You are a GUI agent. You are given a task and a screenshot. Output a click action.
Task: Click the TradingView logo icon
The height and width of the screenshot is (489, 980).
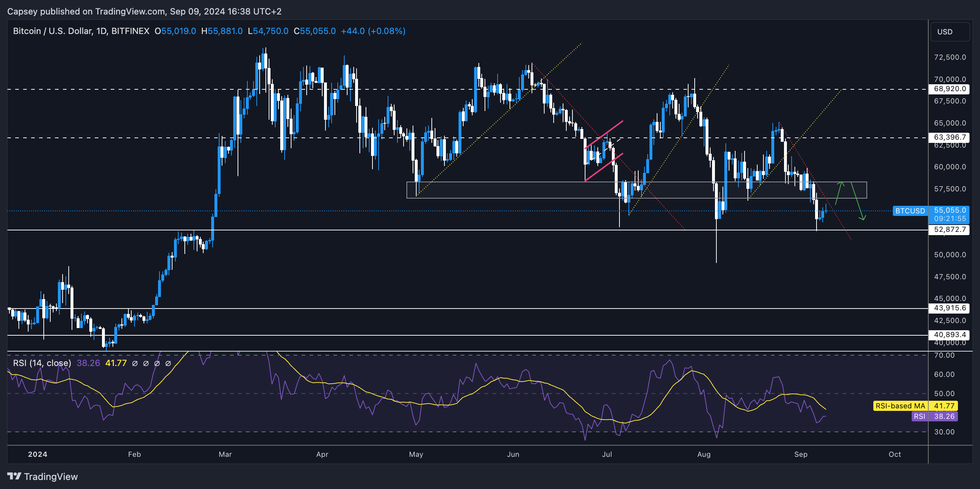pyautogui.click(x=14, y=476)
